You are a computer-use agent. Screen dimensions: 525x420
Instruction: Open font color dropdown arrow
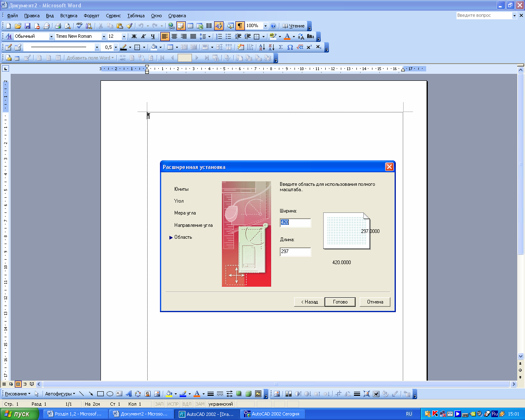coord(294,37)
